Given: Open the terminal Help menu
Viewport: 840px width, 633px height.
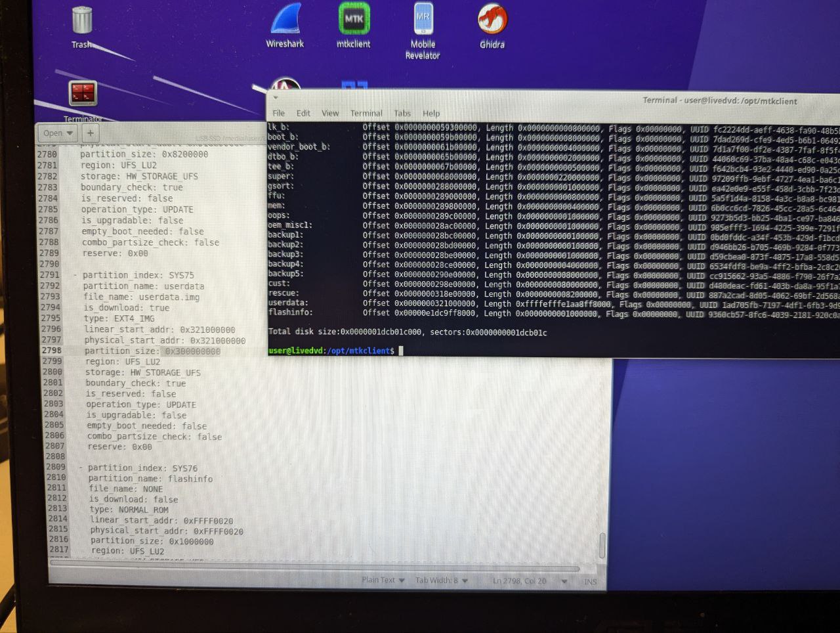Looking at the screenshot, I should pyautogui.click(x=431, y=113).
